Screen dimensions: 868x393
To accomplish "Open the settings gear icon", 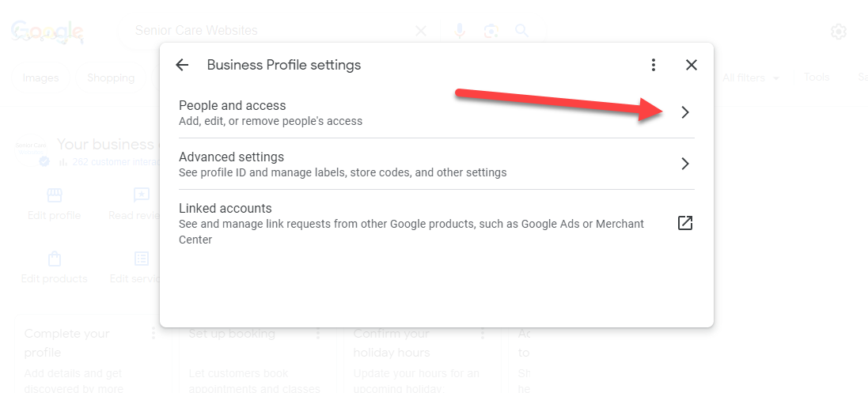I will coord(839,32).
